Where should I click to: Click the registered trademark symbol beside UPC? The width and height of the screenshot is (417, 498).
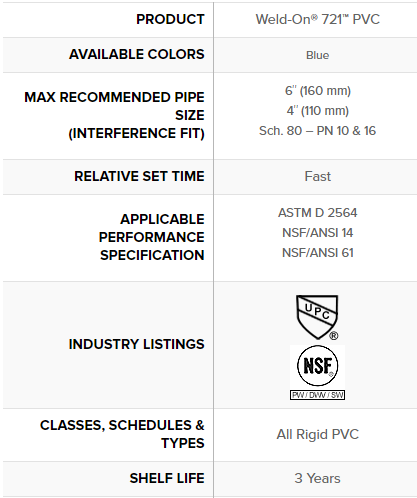coord(334,336)
